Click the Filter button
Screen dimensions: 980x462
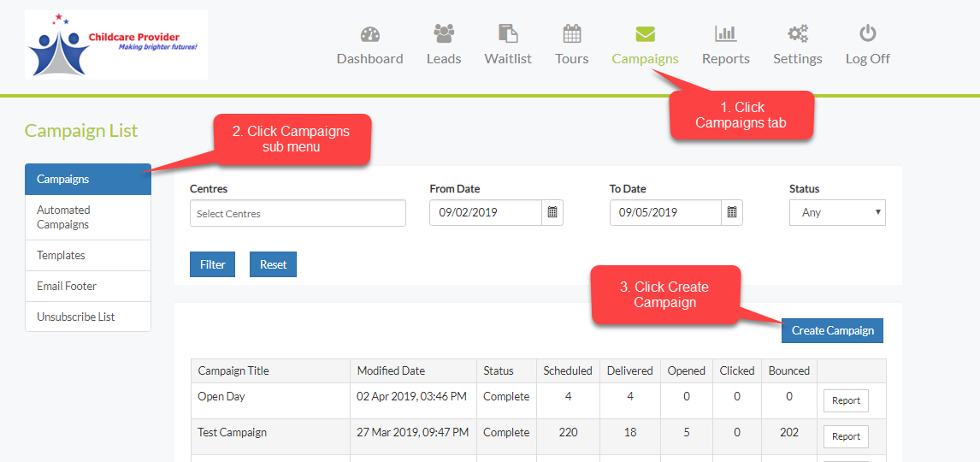212,265
